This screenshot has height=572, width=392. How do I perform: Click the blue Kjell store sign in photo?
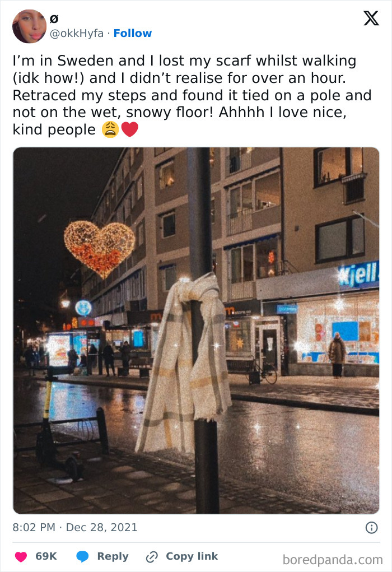(358, 275)
